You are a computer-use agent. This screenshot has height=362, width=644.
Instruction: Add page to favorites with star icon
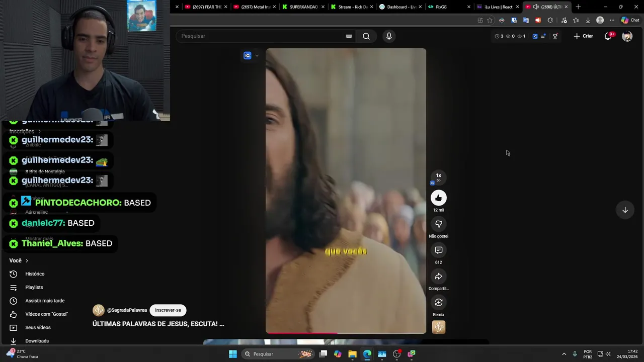[490, 21]
